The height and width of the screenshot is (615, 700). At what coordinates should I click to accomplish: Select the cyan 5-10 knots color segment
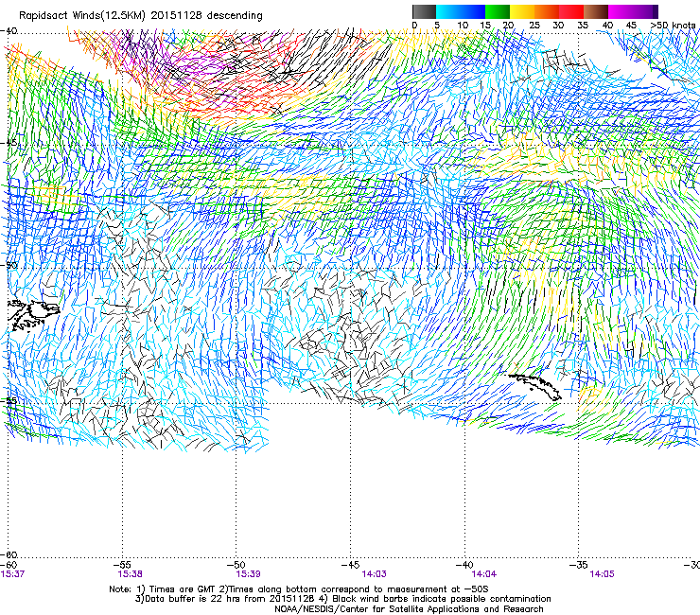pyautogui.click(x=448, y=11)
